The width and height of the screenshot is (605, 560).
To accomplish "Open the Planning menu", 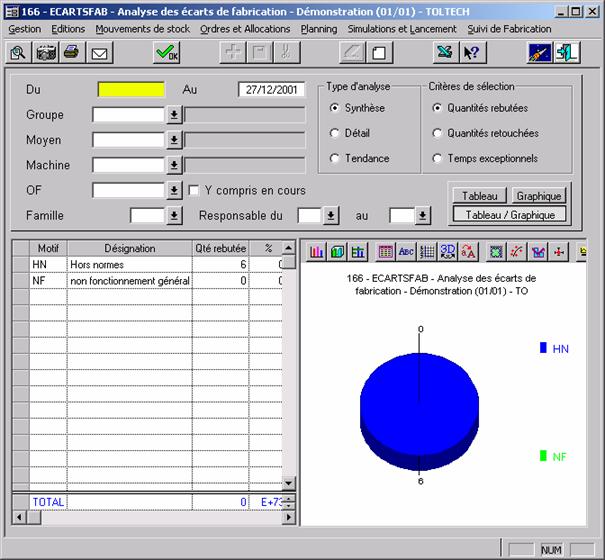I will click(319, 29).
